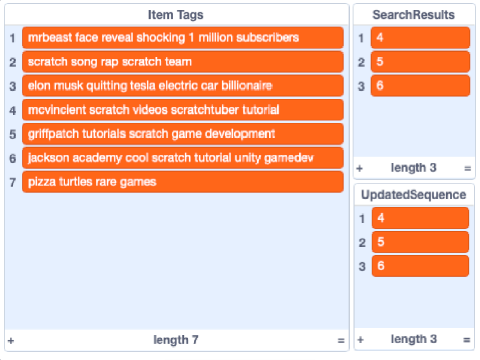
Task: Click SearchResults item 2 with value 5
Action: pyautogui.click(x=420, y=62)
